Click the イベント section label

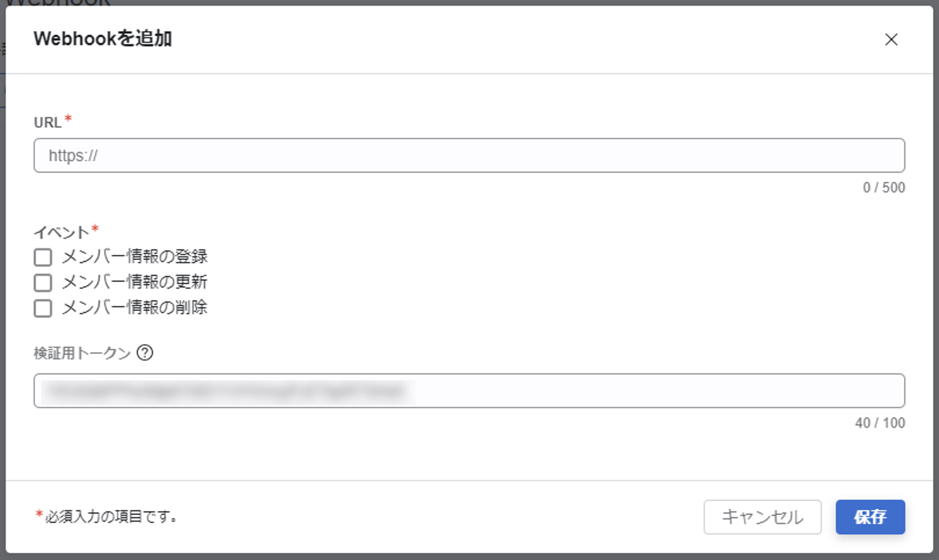pos(61,232)
